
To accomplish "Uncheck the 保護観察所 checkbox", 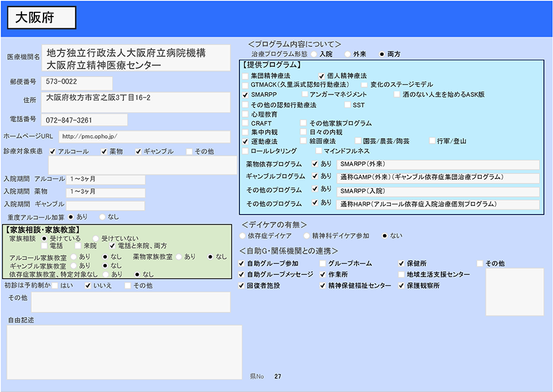I will click(401, 286).
